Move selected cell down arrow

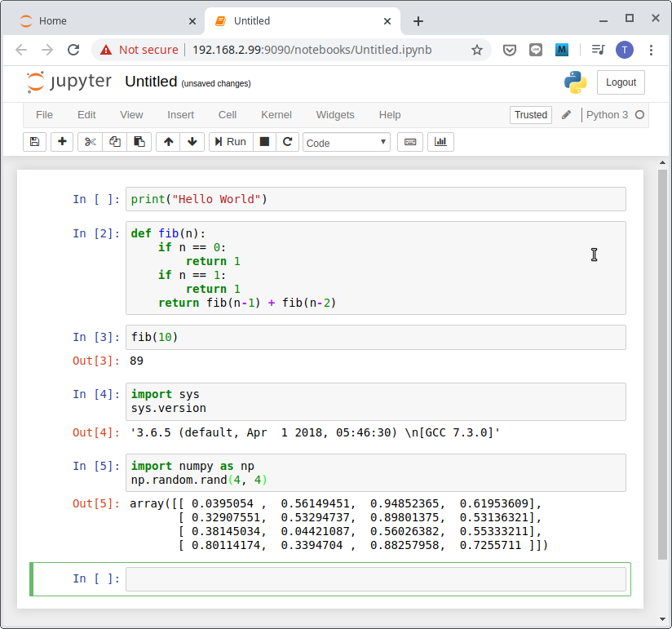click(192, 142)
